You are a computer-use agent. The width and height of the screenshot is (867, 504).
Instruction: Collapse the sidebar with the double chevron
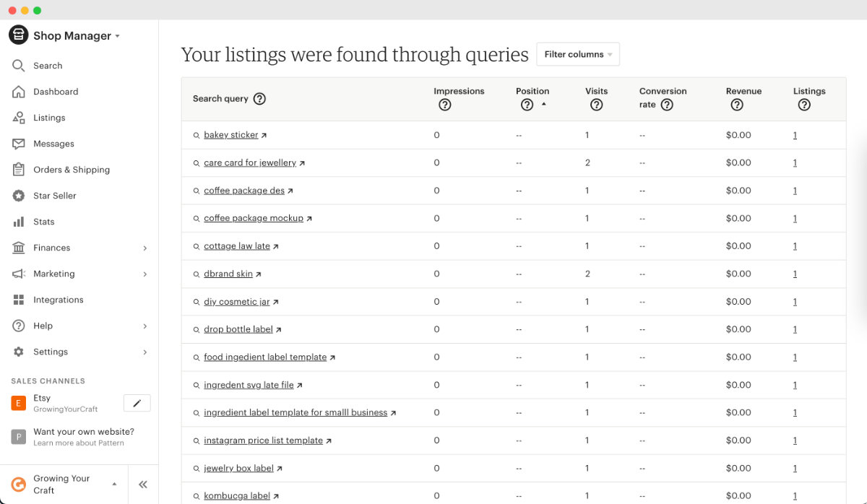(142, 485)
